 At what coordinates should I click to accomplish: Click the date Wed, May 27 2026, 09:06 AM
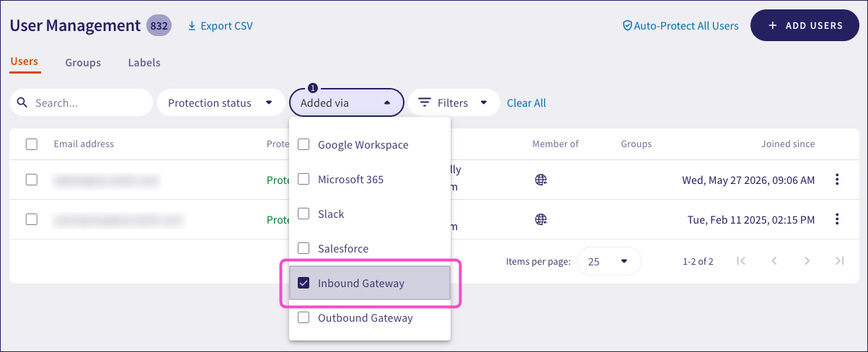748,180
